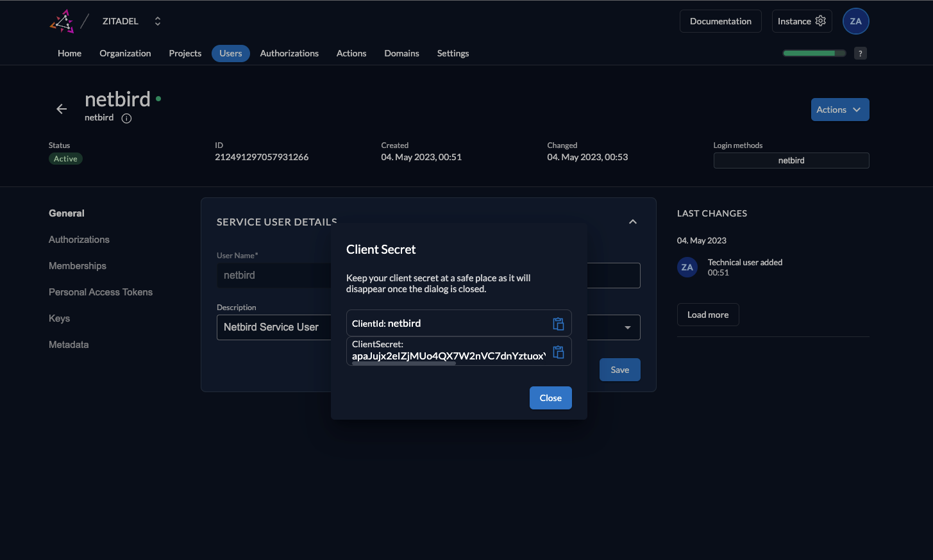This screenshot has width=933, height=560.
Task: Click the netbird page heading
Action: click(x=117, y=99)
